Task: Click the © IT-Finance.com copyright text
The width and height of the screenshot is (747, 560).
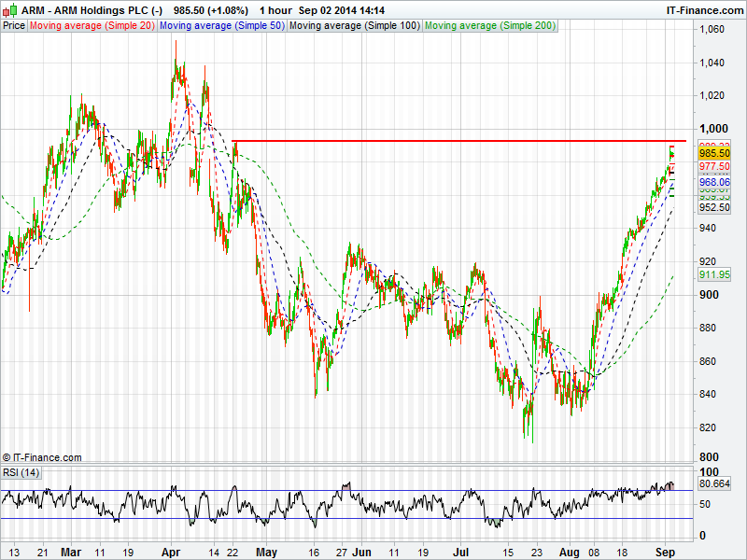Action: [42, 457]
